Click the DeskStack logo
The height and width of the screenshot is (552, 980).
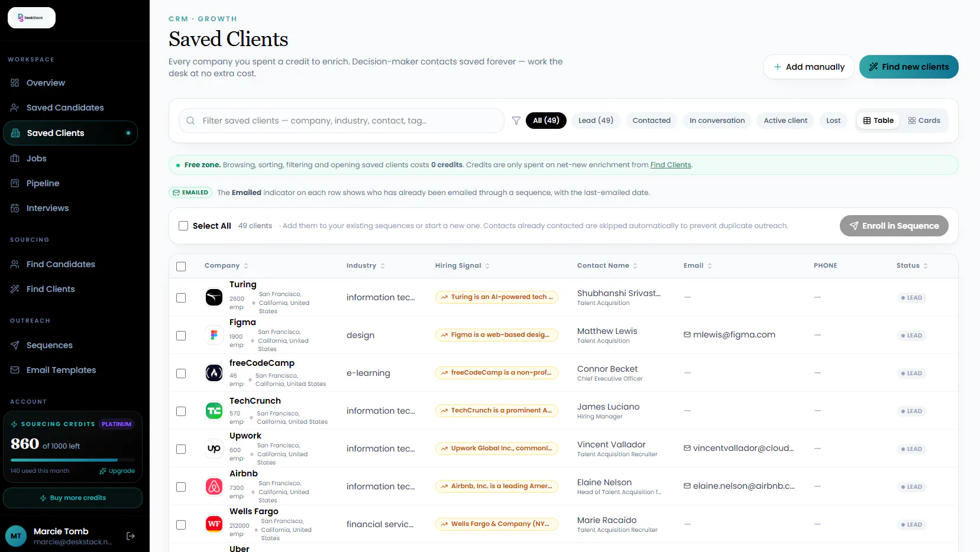(31, 18)
